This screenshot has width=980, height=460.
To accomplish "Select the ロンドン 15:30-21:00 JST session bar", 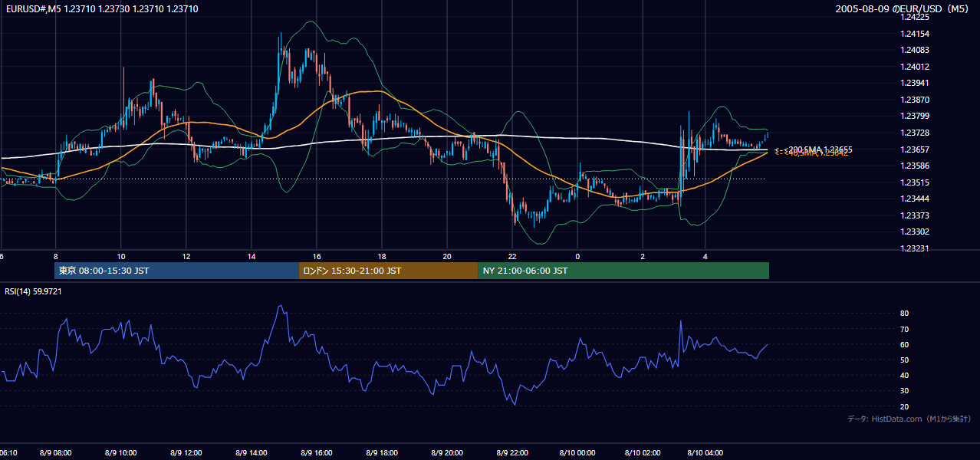I will (x=388, y=271).
